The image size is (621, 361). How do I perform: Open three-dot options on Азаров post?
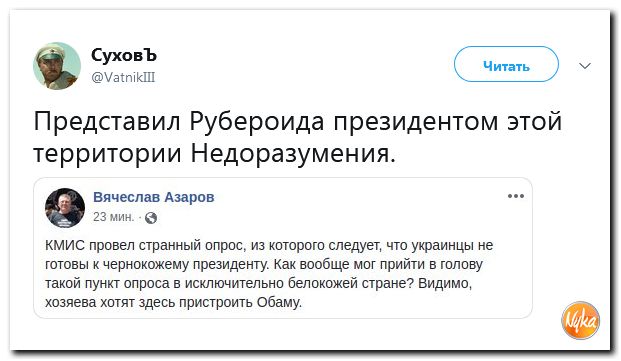(516, 196)
